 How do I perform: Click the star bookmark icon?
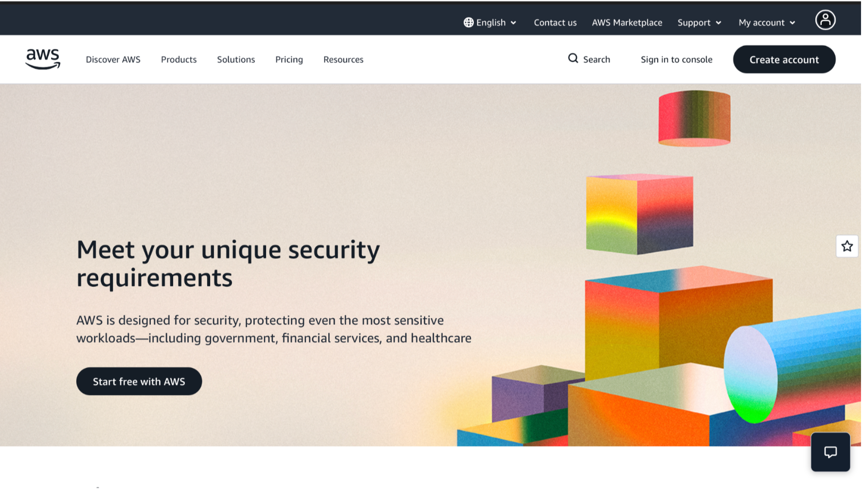[847, 246]
